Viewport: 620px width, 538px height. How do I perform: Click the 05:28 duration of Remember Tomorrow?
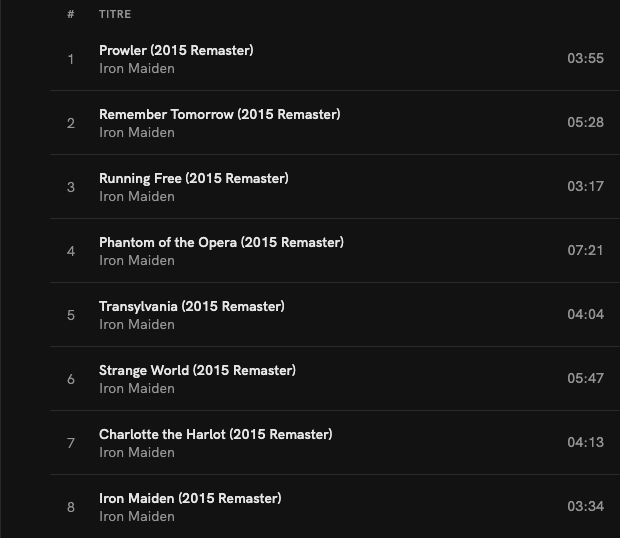[585, 123]
